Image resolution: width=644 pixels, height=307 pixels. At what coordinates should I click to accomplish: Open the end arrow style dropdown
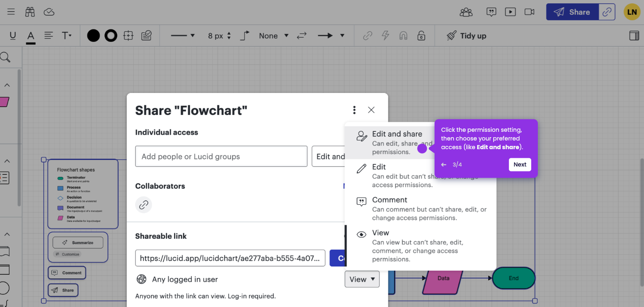[331, 36]
